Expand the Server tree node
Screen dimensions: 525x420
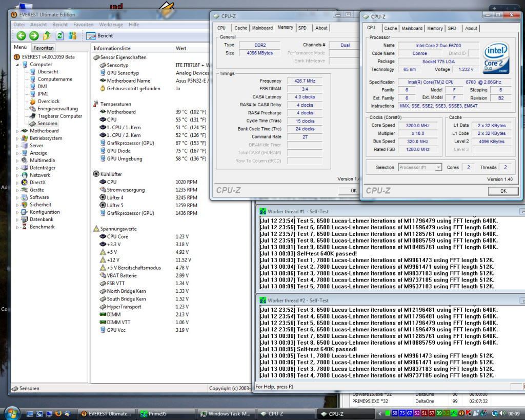17,146
